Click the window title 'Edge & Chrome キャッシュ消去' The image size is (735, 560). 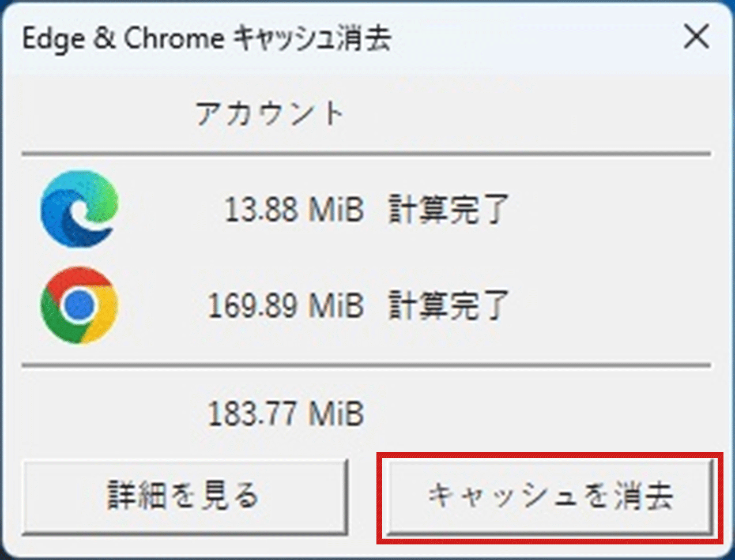[206, 39]
